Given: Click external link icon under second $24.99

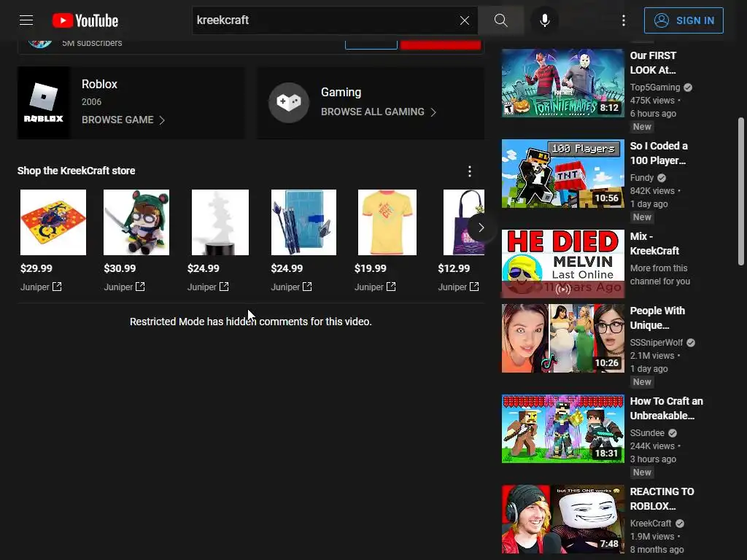Looking at the screenshot, I should 307,287.
